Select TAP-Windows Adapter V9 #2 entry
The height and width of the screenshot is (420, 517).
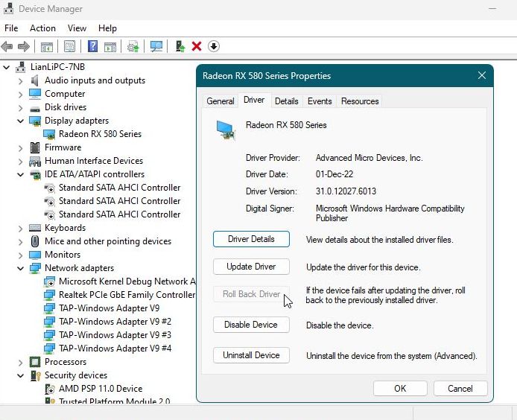click(x=115, y=322)
